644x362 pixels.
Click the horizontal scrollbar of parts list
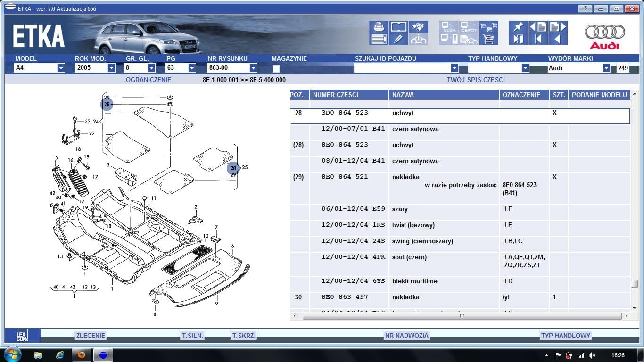click(462, 316)
